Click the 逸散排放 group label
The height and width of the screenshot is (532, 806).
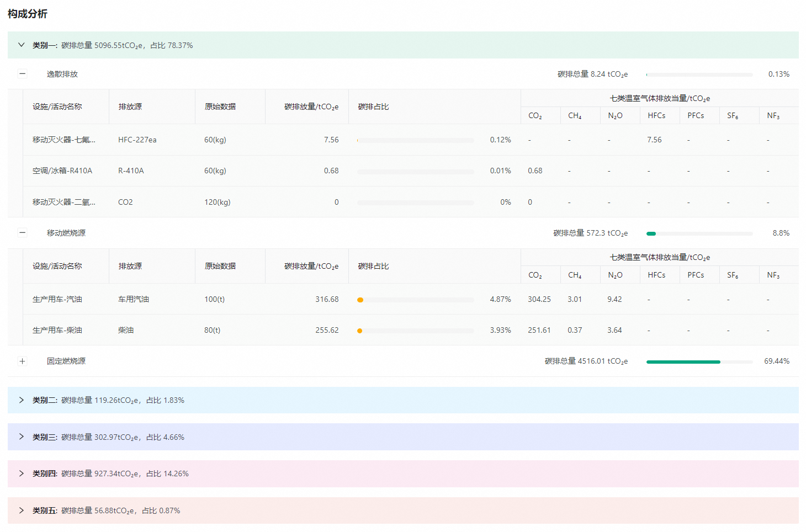click(62, 74)
